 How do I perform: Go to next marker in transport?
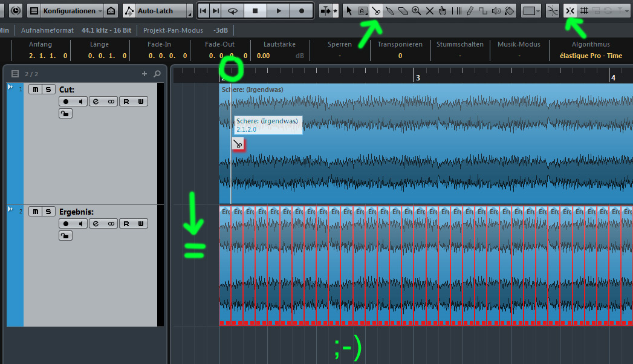(216, 11)
